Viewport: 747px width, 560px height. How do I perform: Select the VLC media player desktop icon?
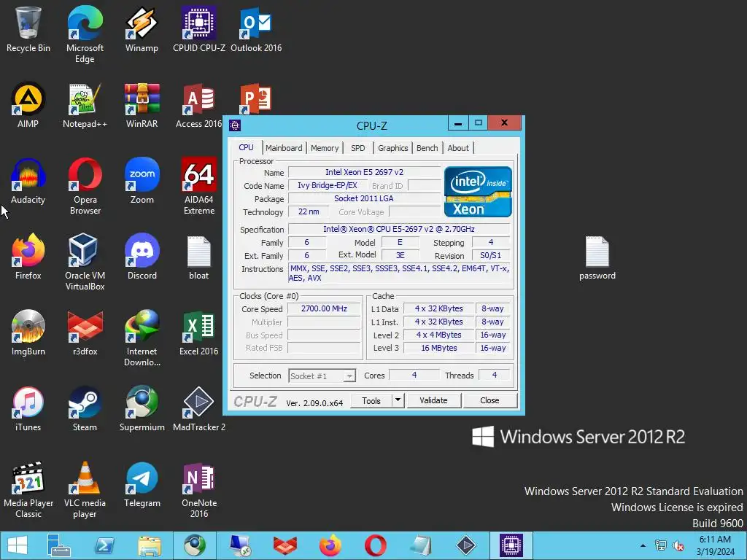(85, 489)
